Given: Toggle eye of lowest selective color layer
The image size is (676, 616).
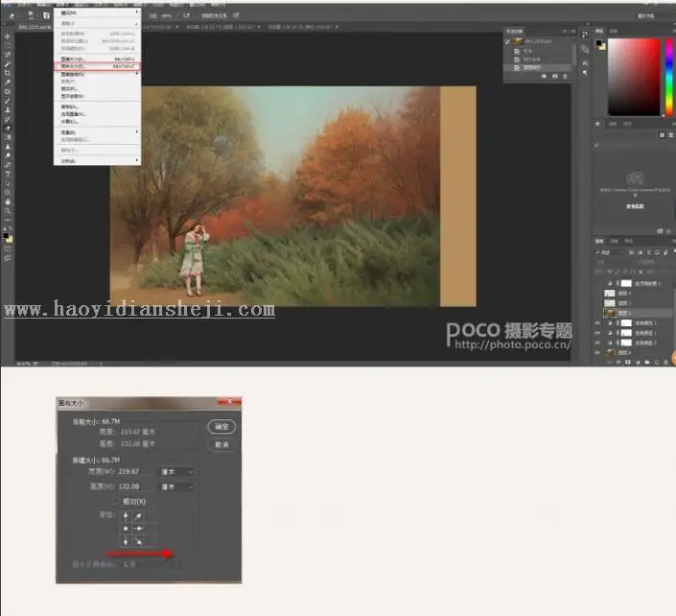Looking at the screenshot, I should 597,343.
